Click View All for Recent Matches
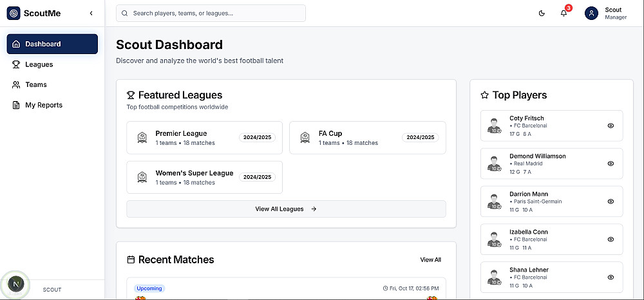This screenshot has height=300, width=644. click(430, 259)
